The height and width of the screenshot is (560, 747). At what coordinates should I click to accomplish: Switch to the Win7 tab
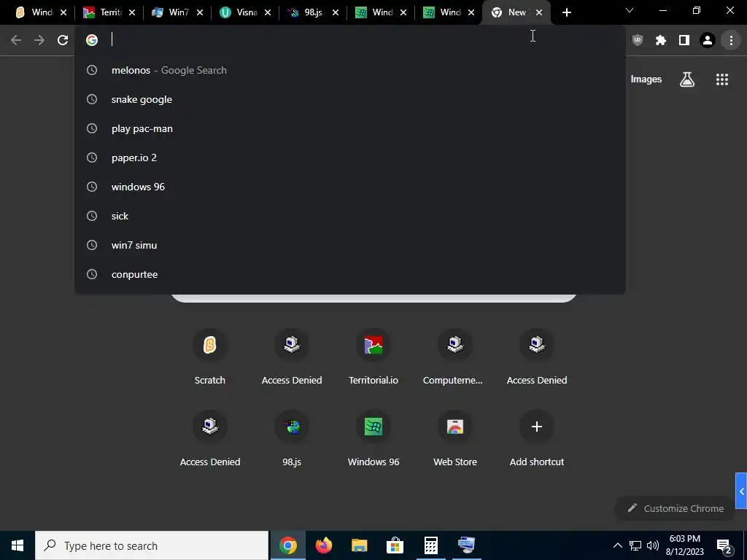177,12
